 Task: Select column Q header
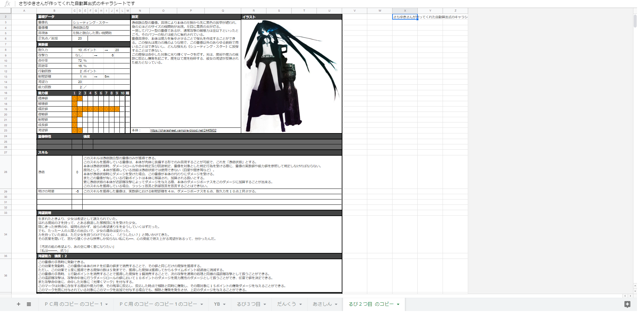click(x=223, y=11)
